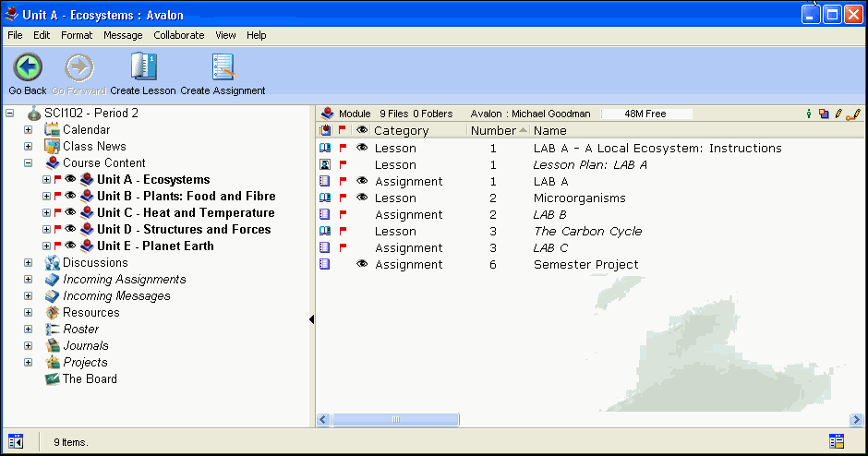Click the Go Back arrow icon
This screenshot has height=456, width=868.
coord(28,68)
